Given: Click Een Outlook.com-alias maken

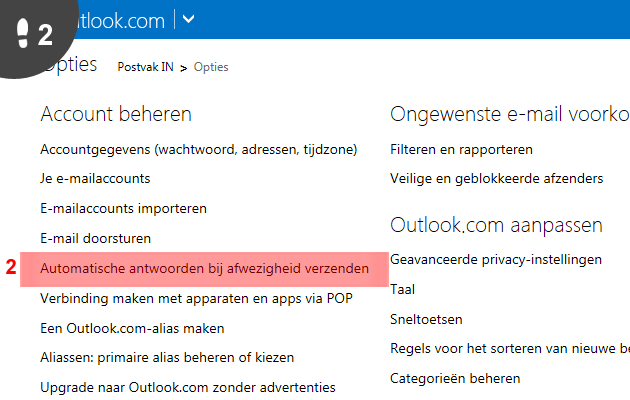Looking at the screenshot, I should (x=132, y=328).
